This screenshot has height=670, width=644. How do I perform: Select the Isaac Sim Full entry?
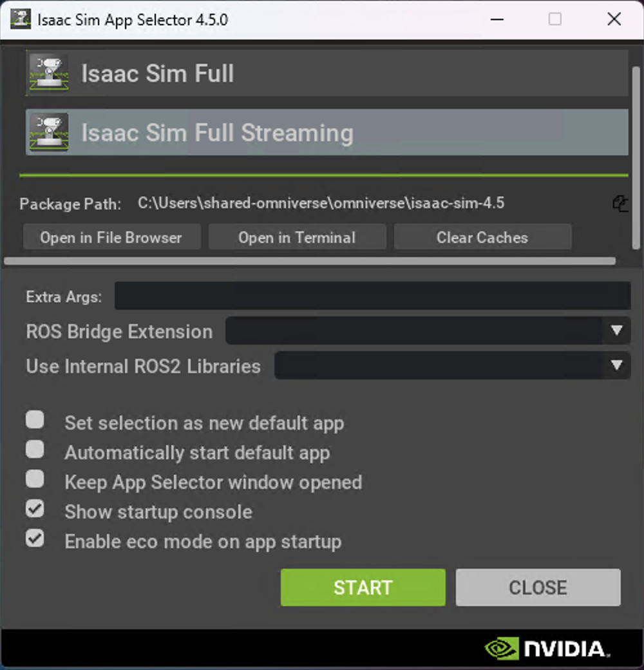258,73
